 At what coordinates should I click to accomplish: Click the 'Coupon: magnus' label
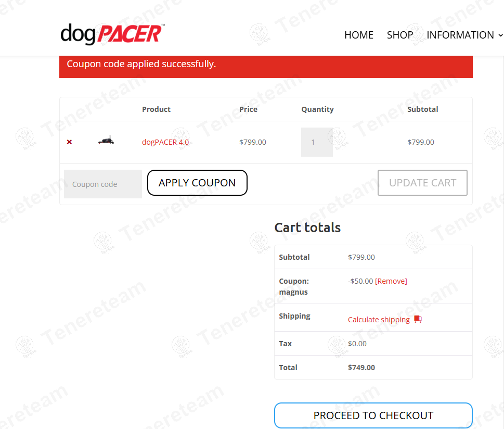pos(294,286)
